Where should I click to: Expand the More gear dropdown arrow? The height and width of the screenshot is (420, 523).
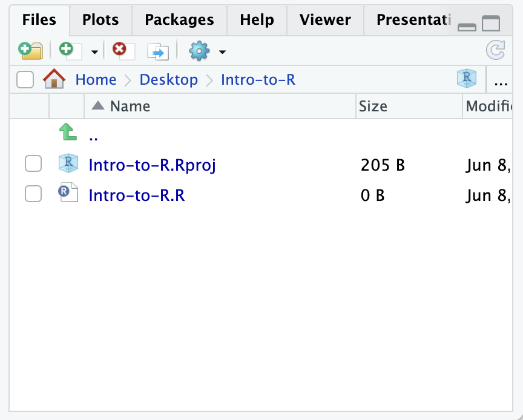[222, 52]
